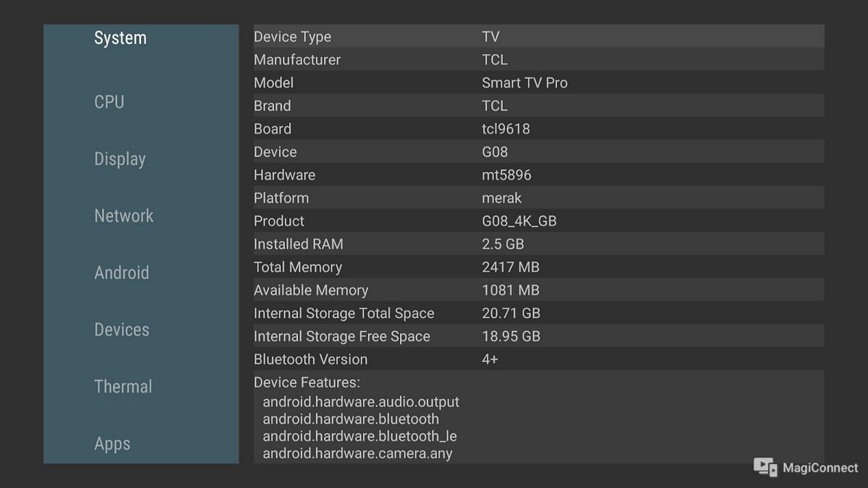This screenshot has height=488, width=868.
Task: Show the Thermal section
Action: tap(123, 387)
